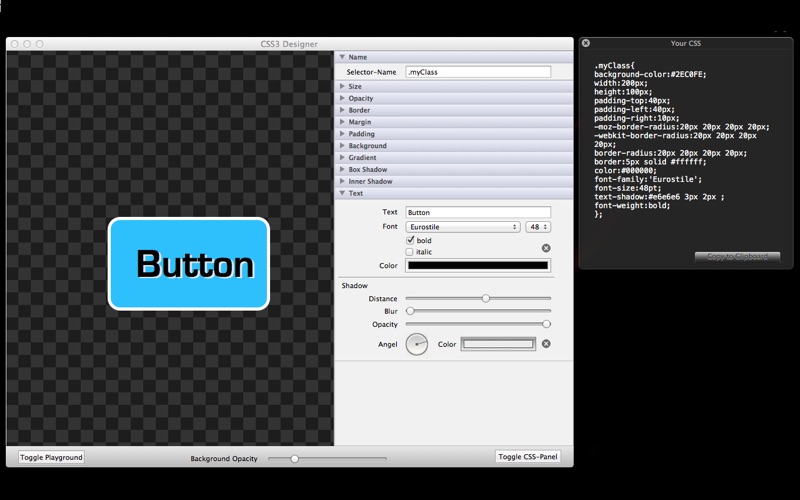
Task: Uncheck the bold checkbox
Action: click(410, 240)
